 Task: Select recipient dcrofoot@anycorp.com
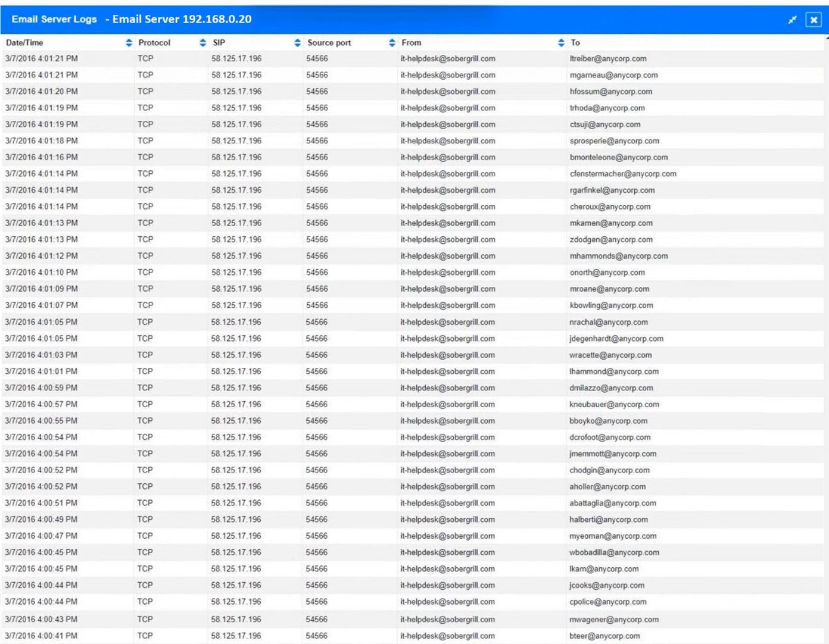click(x=610, y=437)
